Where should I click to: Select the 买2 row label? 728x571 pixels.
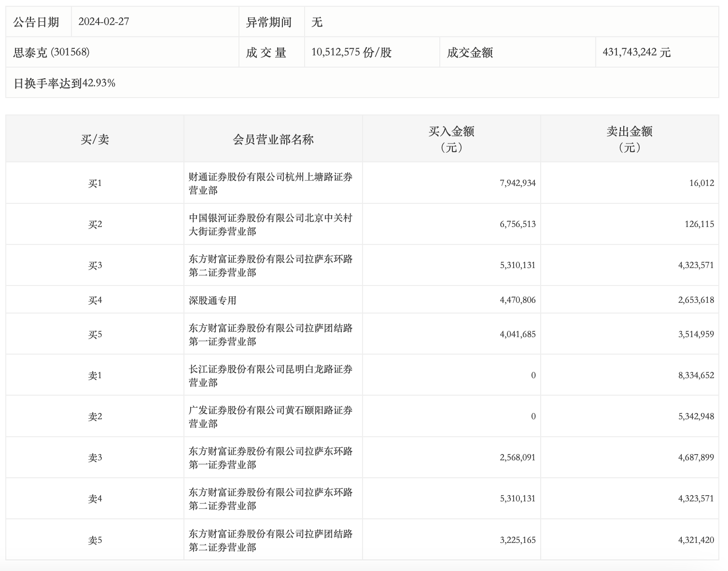click(x=95, y=225)
